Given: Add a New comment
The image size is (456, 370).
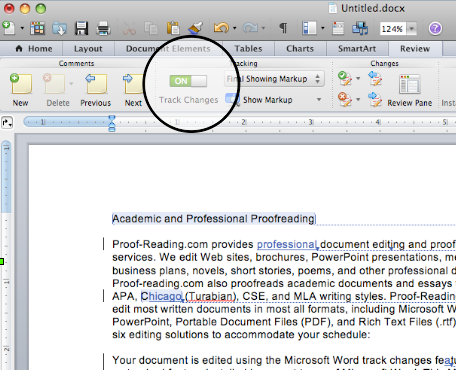Looking at the screenshot, I should 21,90.
